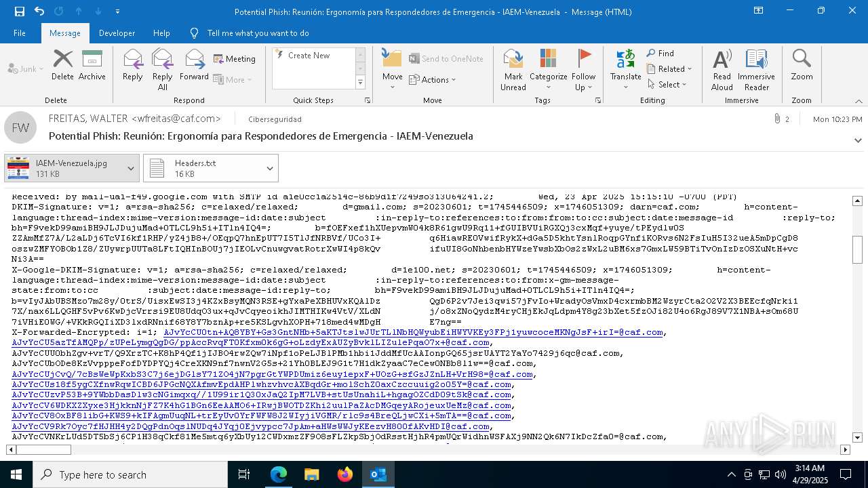Launch Microsoft Edge from taskbar
The width and height of the screenshot is (868, 488).
(279, 474)
